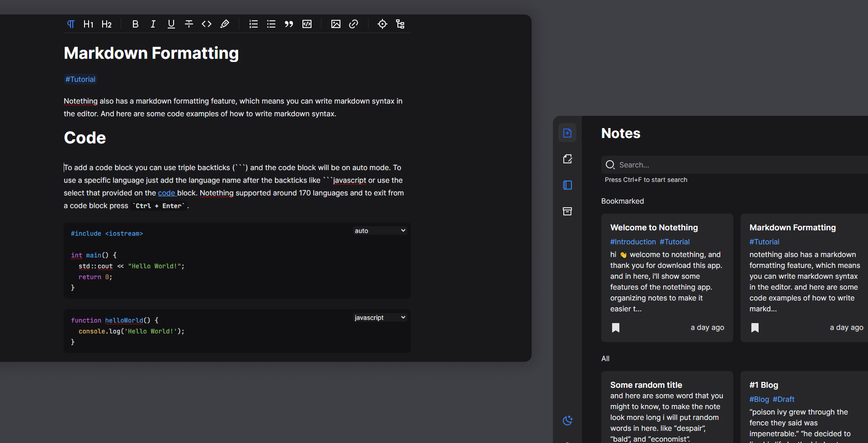Click the #Draft tag on #1 Blog card
Image resolution: width=868 pixels, height=443 pixels.
[x=783, y=399]
